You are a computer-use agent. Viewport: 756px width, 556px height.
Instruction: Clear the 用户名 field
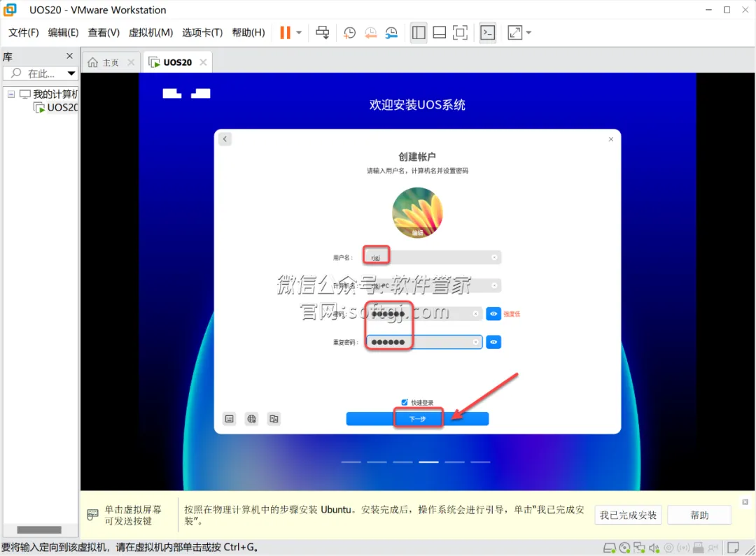(x=494, y=258)
